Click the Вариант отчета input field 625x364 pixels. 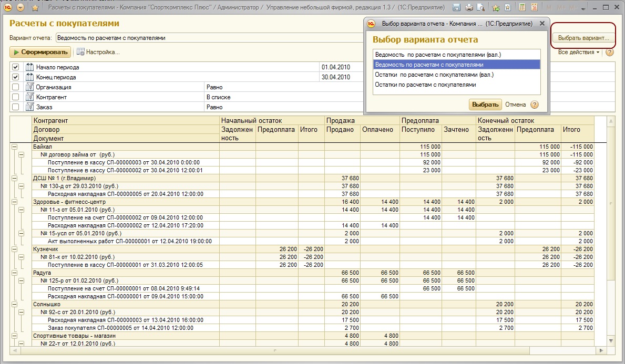click(210, 38)
